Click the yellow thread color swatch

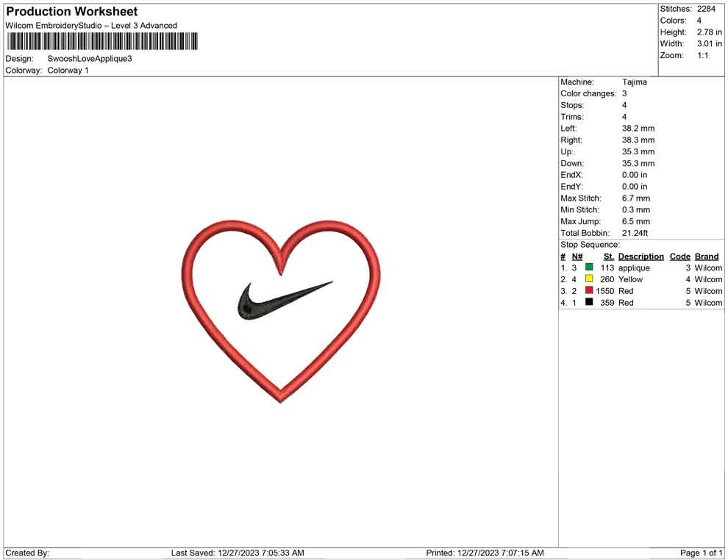click(x=589, y=279)
